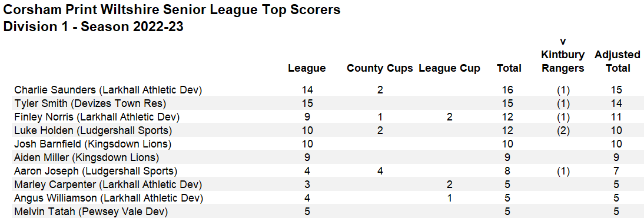Click Luke Holden's Kintbury Rangers value (2)
Screen dimensions: 644x218
click(563, 130)
